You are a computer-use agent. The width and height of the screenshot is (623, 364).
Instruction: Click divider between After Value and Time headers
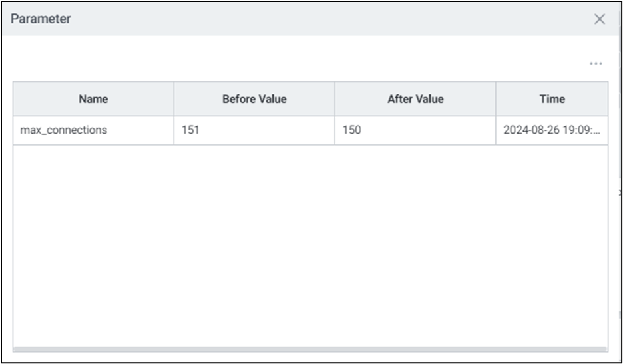click(496, 99)
